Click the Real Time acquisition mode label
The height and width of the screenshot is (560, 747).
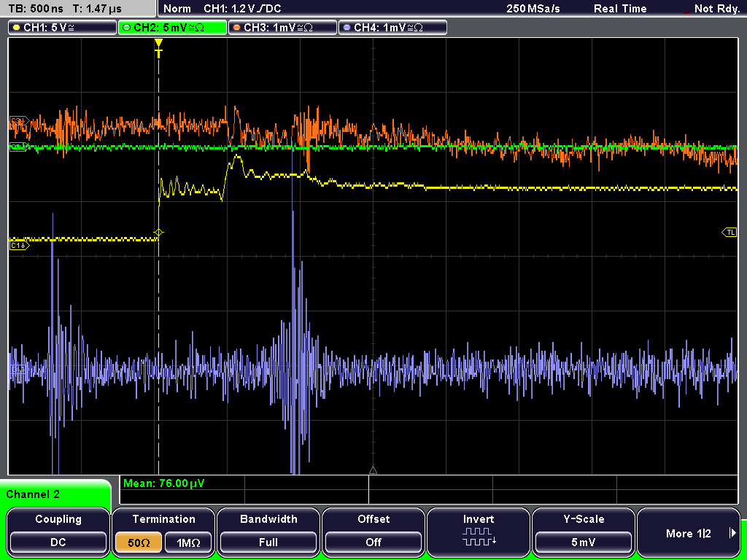pos(620,9)
